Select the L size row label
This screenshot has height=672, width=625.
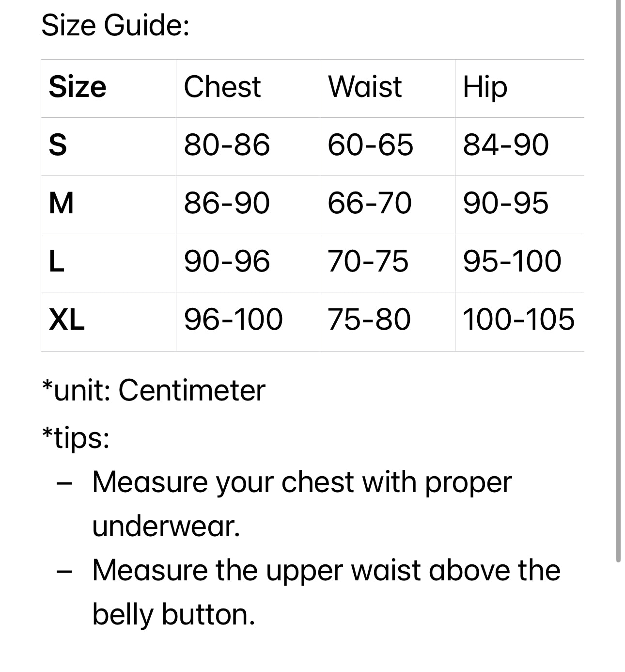click(56, 262)
